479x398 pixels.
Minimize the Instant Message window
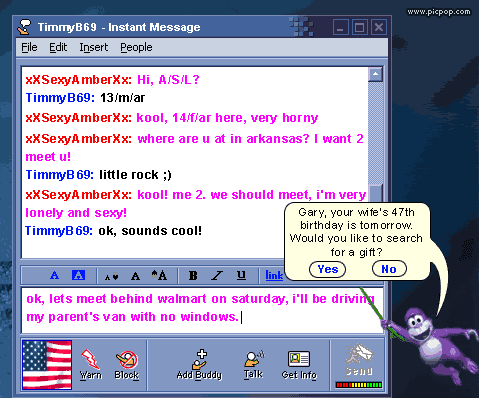(341, 27)
